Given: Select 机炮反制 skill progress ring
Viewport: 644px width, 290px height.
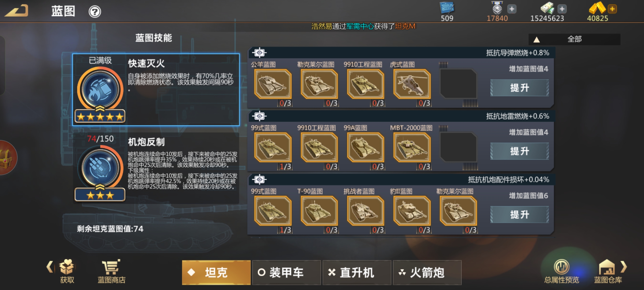Looking at the screenshot, I should tap(100, 167).
